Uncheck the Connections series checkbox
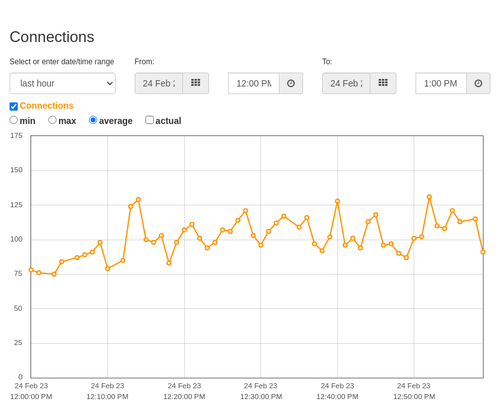500x403 pixels. tap(14, 106)
